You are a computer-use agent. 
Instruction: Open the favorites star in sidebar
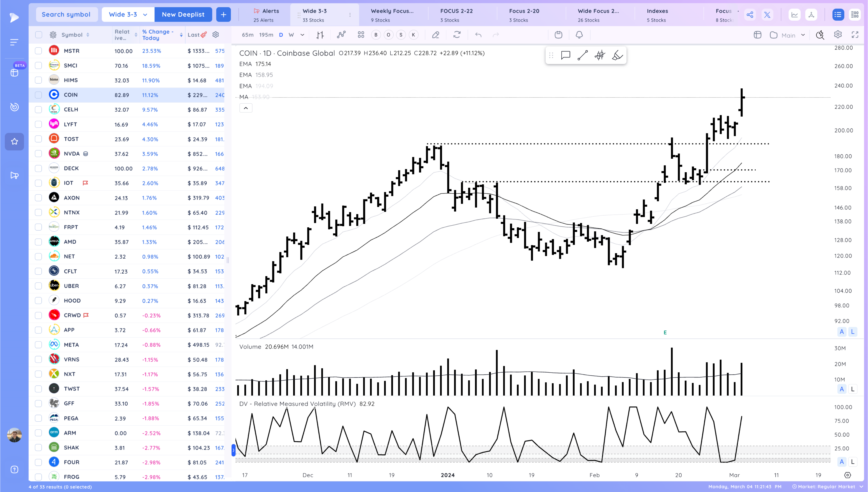coord(14,142)
